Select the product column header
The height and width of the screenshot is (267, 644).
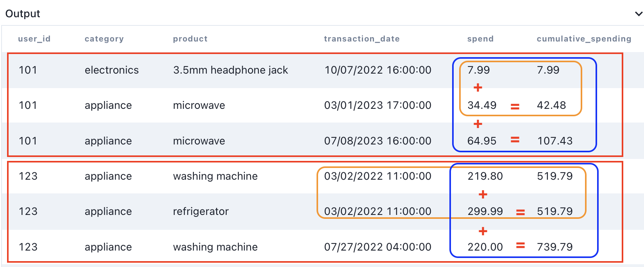tap(190, 39)
